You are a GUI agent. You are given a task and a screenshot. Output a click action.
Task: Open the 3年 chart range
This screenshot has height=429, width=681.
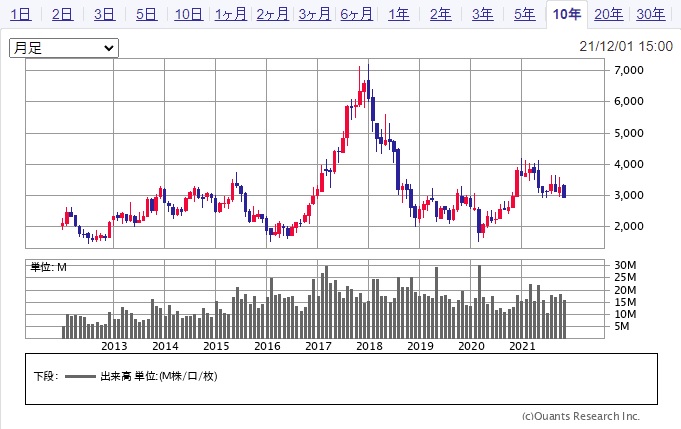(x=483, y=14)
